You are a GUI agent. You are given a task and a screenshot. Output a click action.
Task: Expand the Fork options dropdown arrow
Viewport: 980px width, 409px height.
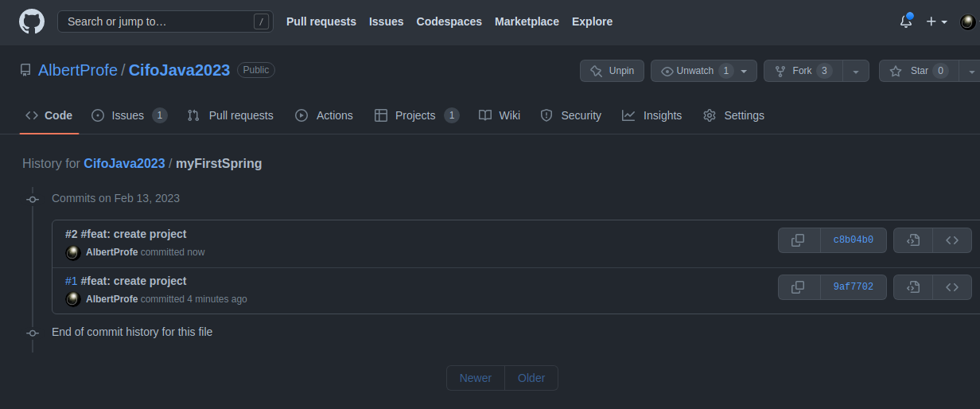856,71
